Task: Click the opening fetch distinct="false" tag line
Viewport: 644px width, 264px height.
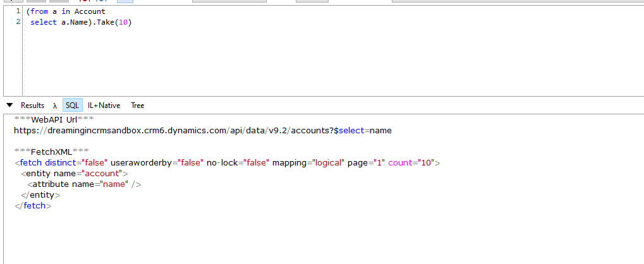Action: coord(227,162)
